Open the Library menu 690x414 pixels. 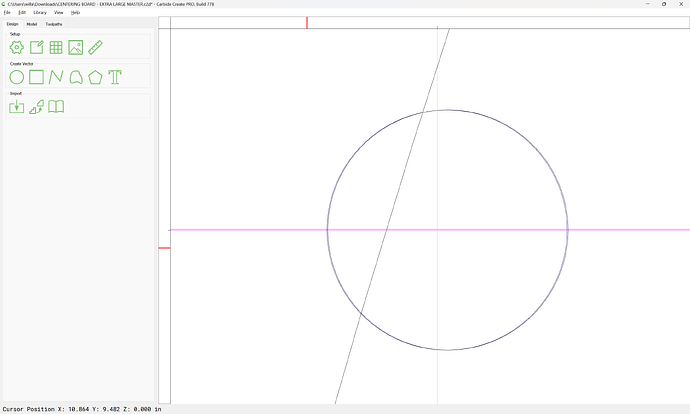pos(40,12)
